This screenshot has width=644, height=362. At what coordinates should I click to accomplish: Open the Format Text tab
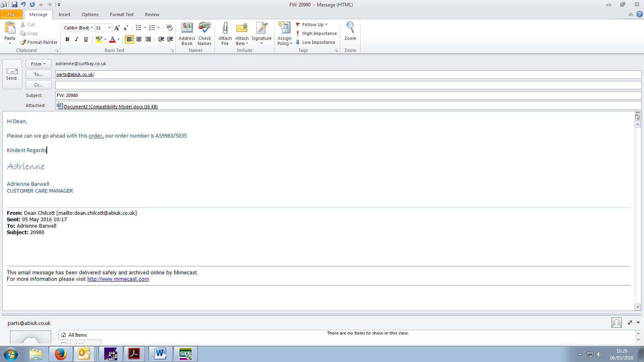[x=122, y=14]
